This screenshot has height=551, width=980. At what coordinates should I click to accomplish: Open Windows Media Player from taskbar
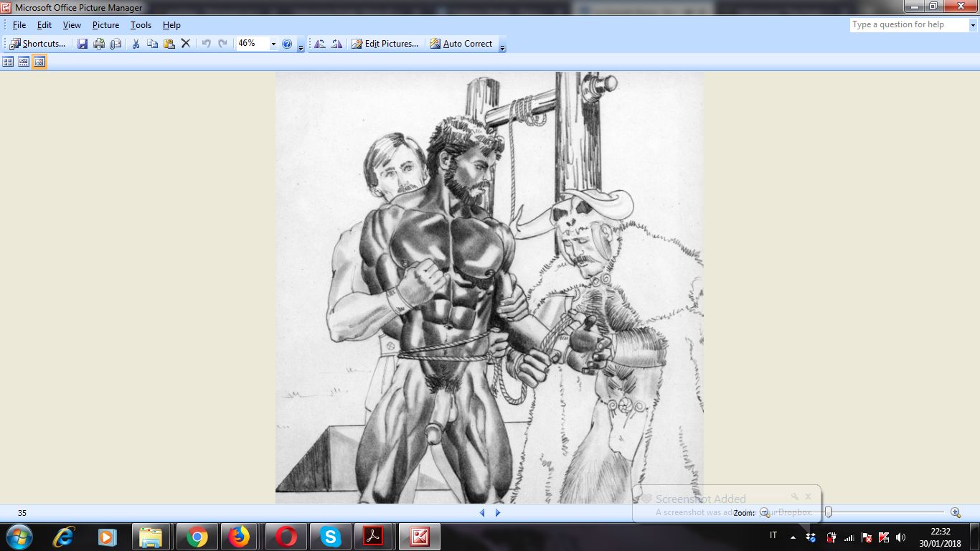coord(107,537)
